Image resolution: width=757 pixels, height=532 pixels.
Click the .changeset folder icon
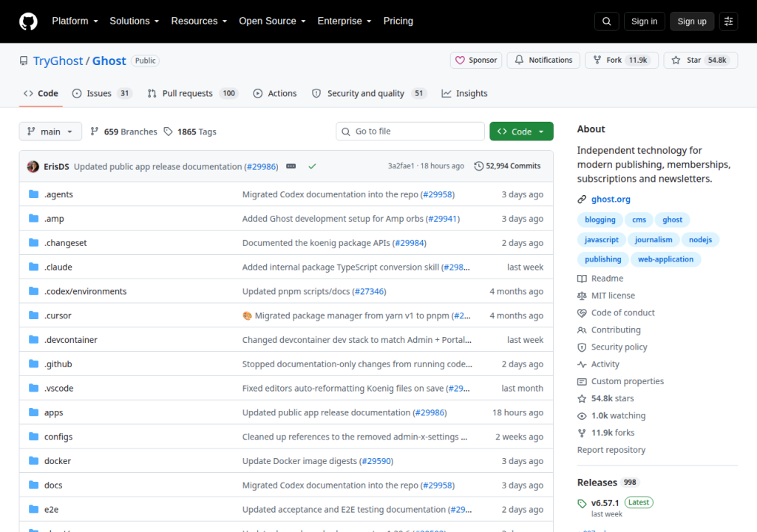coord(33,242)
